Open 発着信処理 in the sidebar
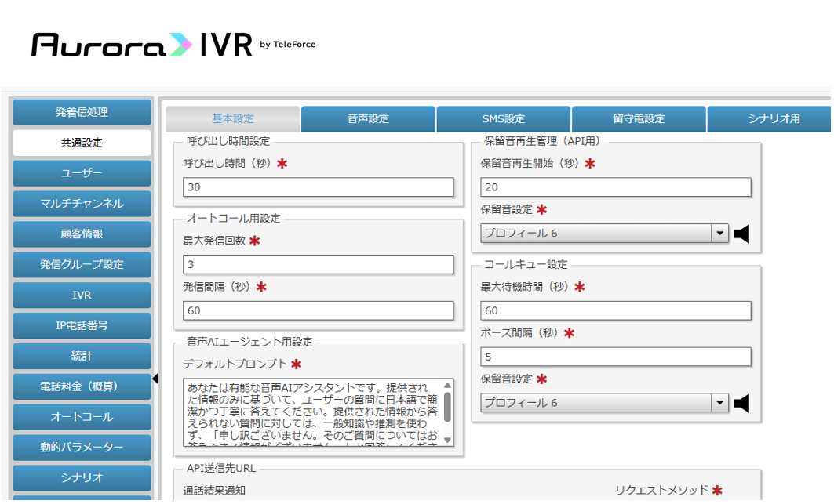This screenshot has width=834, height=504. click(x=82, y=112)
